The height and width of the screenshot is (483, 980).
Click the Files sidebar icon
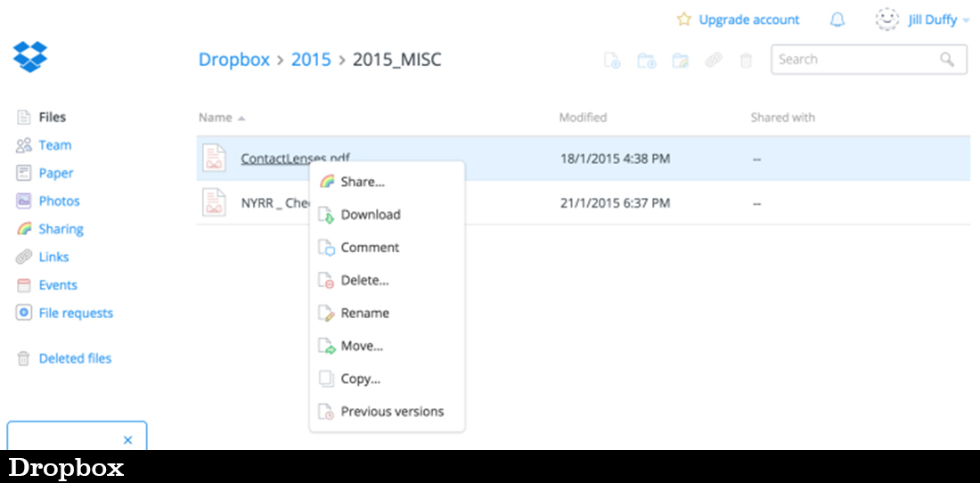[x=24, y=117]
